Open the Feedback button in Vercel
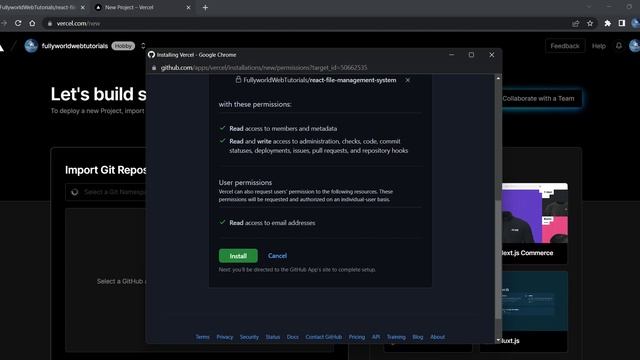Screen dimensions: 640x360 point(564,46)
